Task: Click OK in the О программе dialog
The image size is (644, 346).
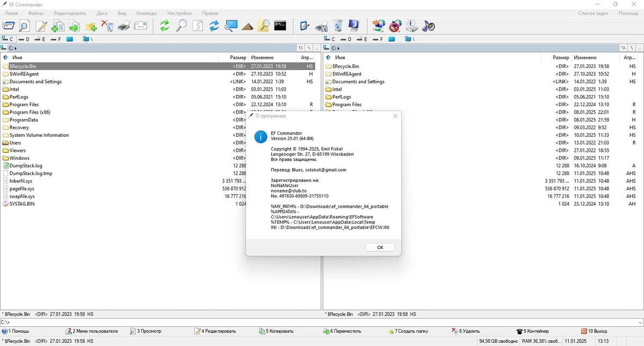Action: (x=380, y=247)
